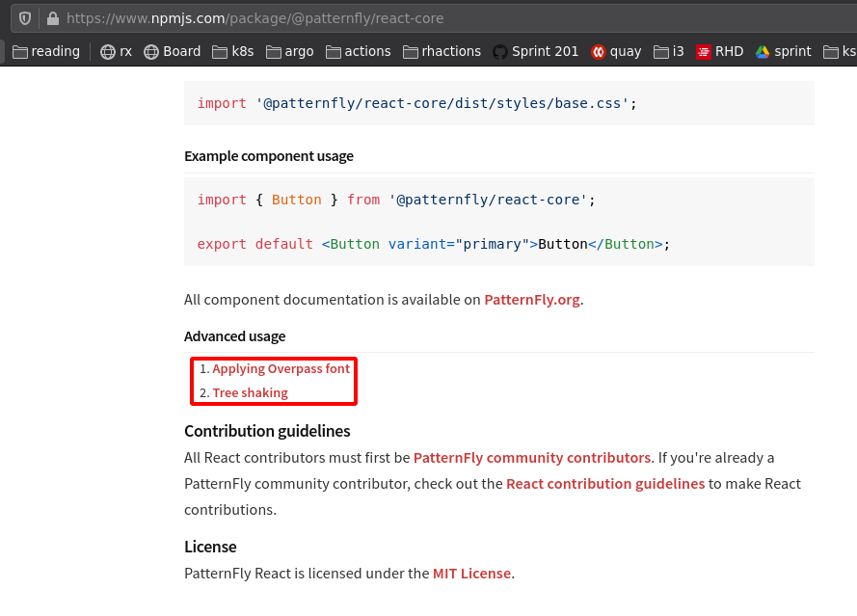This screenshot has width=857, height=616.
Task: Open the sprint Google Drive bookmark
Action: pos(784,51)
